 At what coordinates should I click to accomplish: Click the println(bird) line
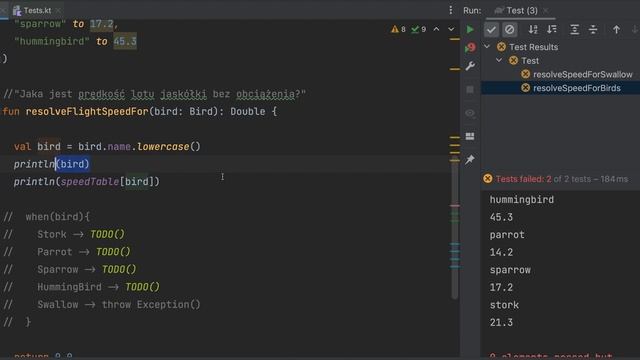coord(51,164)
